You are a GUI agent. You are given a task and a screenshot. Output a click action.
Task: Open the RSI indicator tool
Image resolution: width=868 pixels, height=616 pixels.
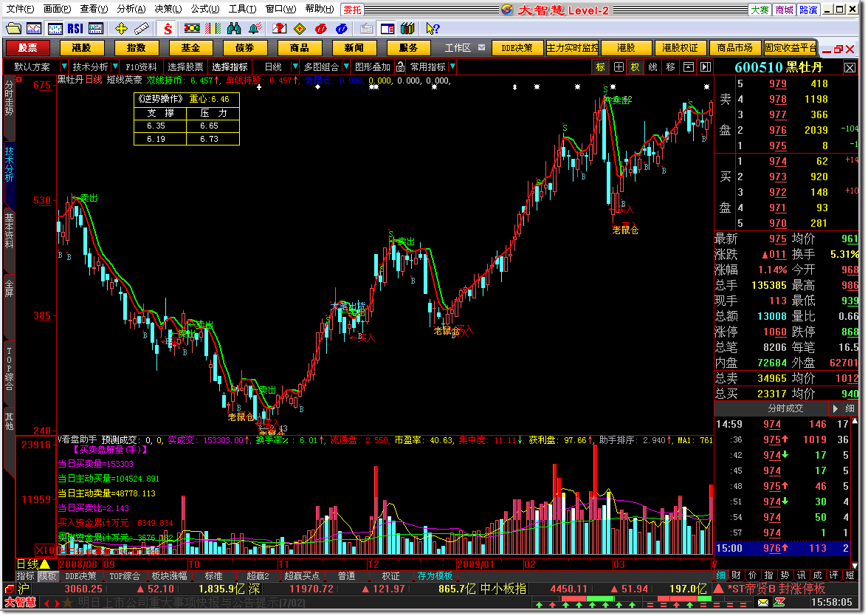(75, 28)
